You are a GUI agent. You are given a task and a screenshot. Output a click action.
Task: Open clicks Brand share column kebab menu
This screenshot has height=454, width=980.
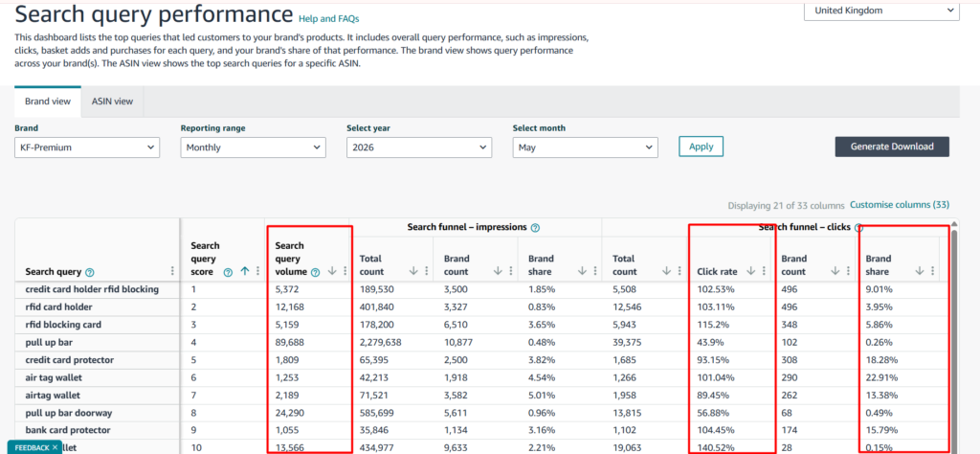(x=932, y=271)
